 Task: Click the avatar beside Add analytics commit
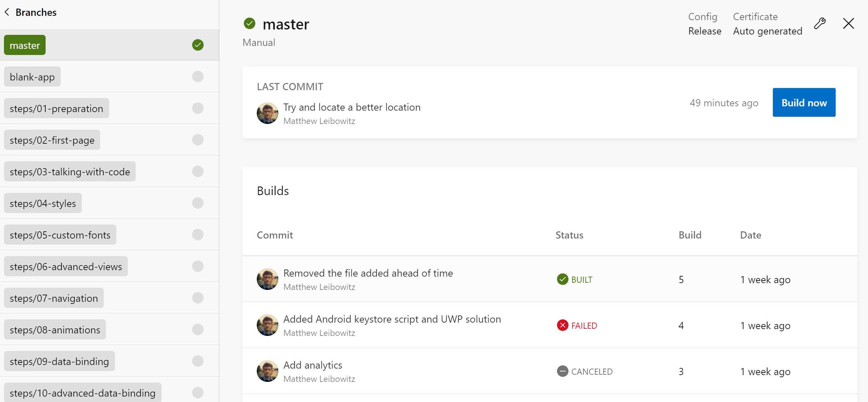tap(267, 371)
